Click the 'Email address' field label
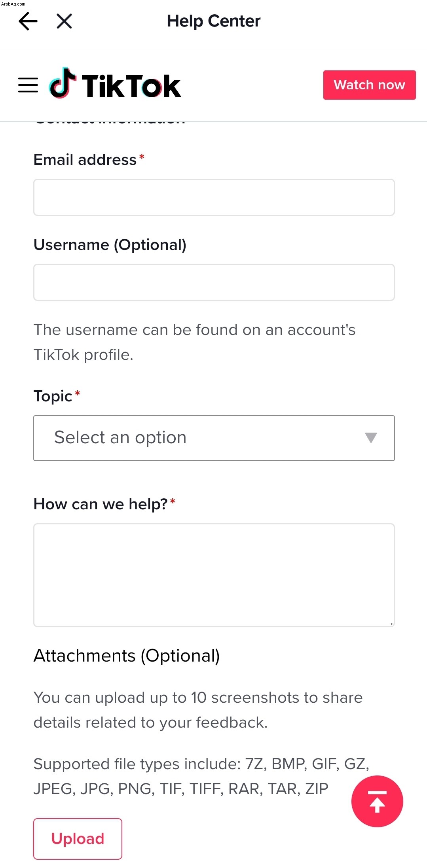427x868 pixels. click(x=85, y=160)
